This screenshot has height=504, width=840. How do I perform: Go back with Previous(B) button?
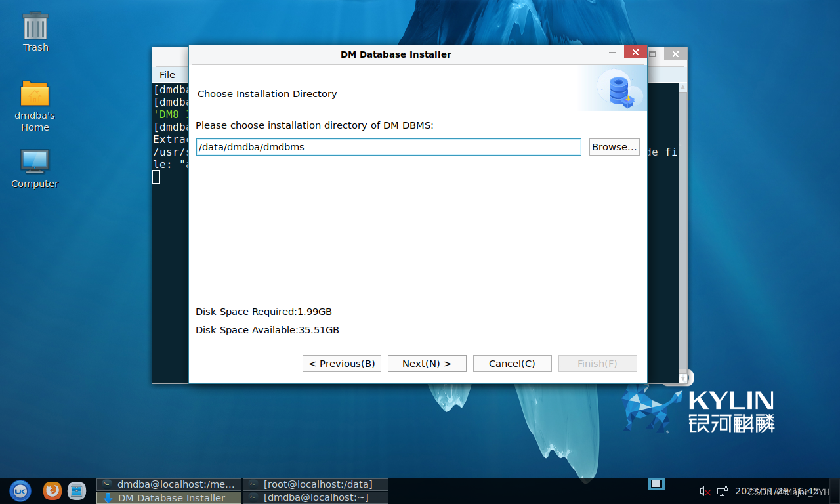coord(341,364)
